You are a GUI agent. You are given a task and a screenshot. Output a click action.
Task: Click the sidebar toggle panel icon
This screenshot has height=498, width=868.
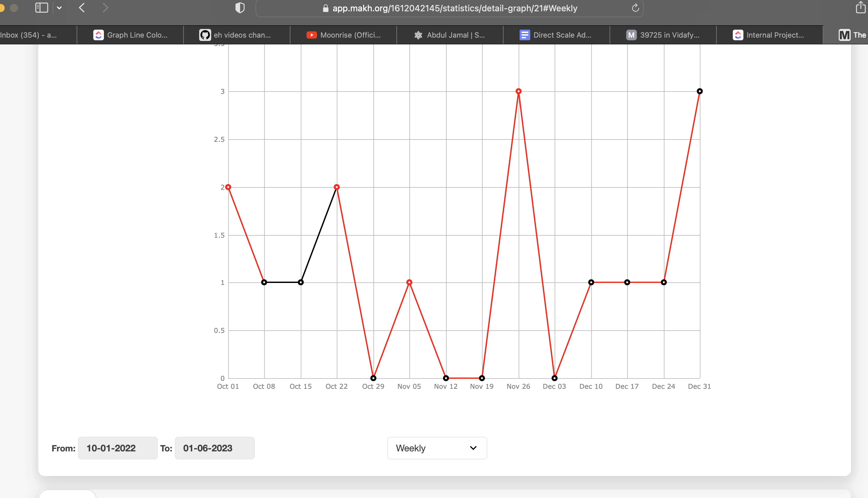point(42,8)
